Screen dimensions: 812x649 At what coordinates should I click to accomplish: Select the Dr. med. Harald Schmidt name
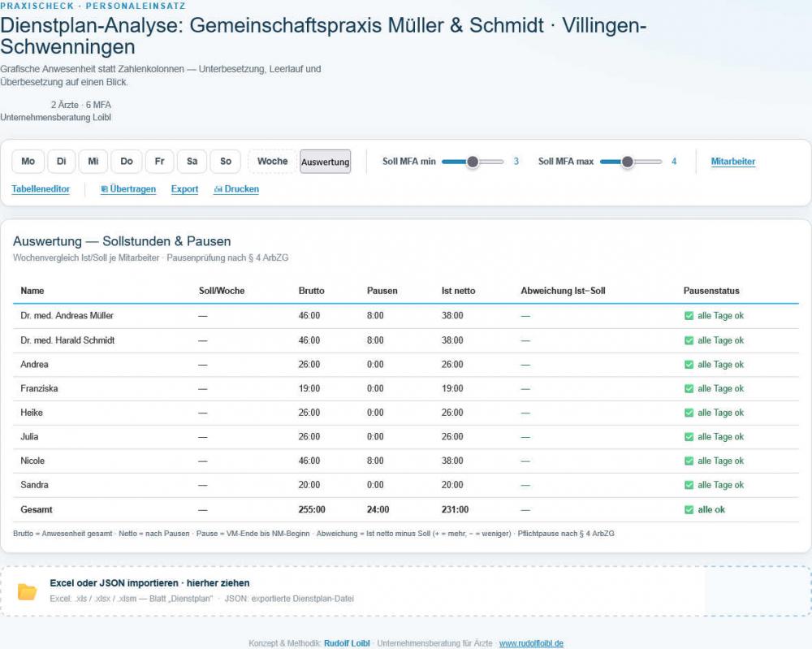click(67, 340)
